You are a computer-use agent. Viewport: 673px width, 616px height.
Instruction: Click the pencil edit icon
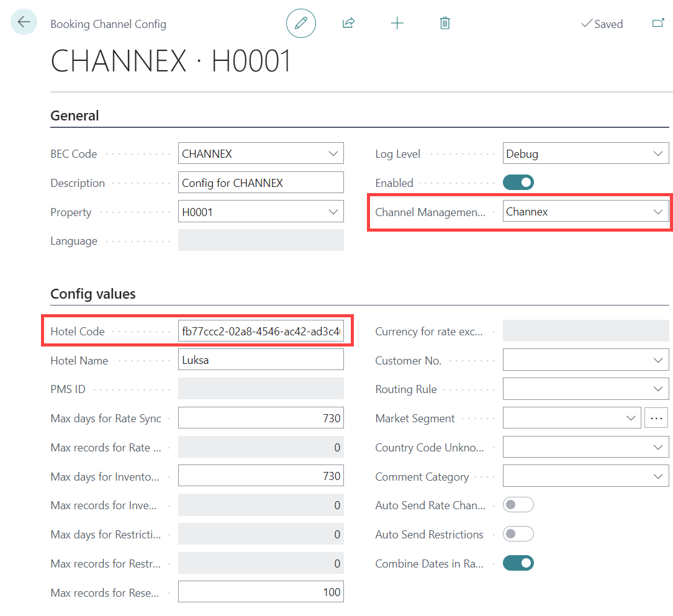click(301, 23)
